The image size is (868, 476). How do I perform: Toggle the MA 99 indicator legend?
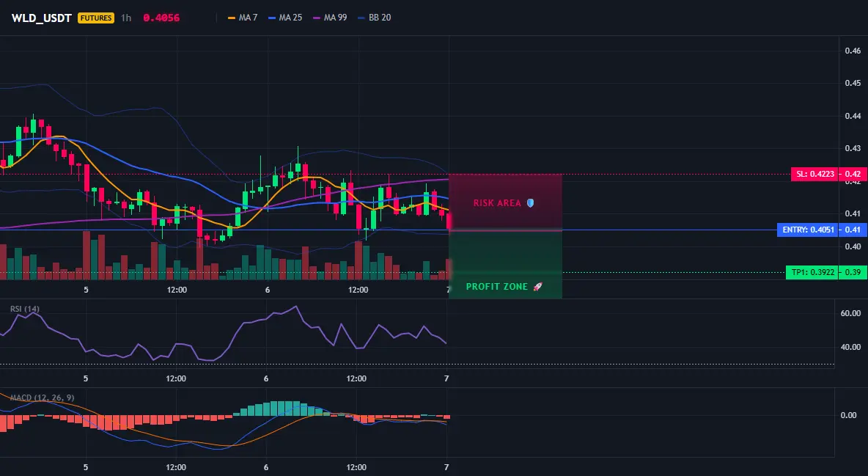click(x=330, y=18)
